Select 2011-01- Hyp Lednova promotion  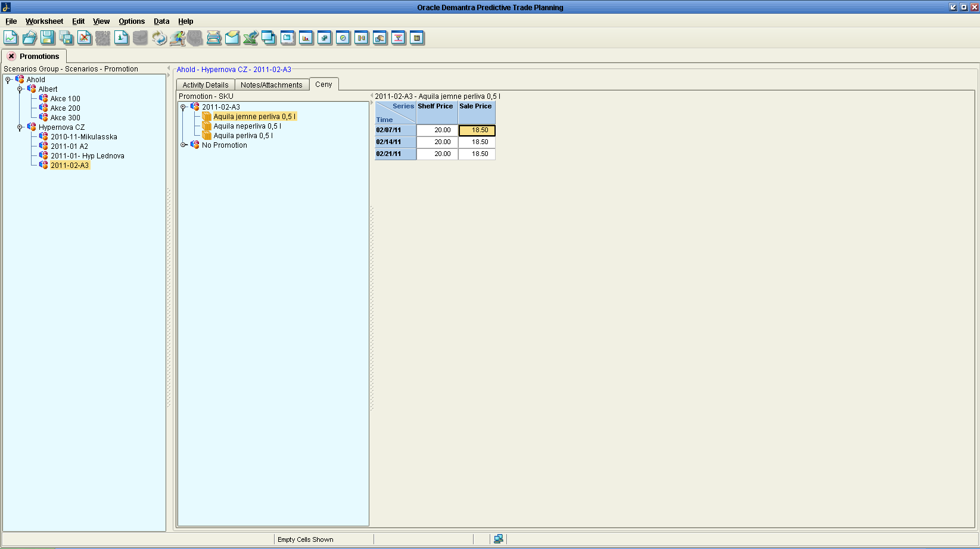[x=88, y=156]
